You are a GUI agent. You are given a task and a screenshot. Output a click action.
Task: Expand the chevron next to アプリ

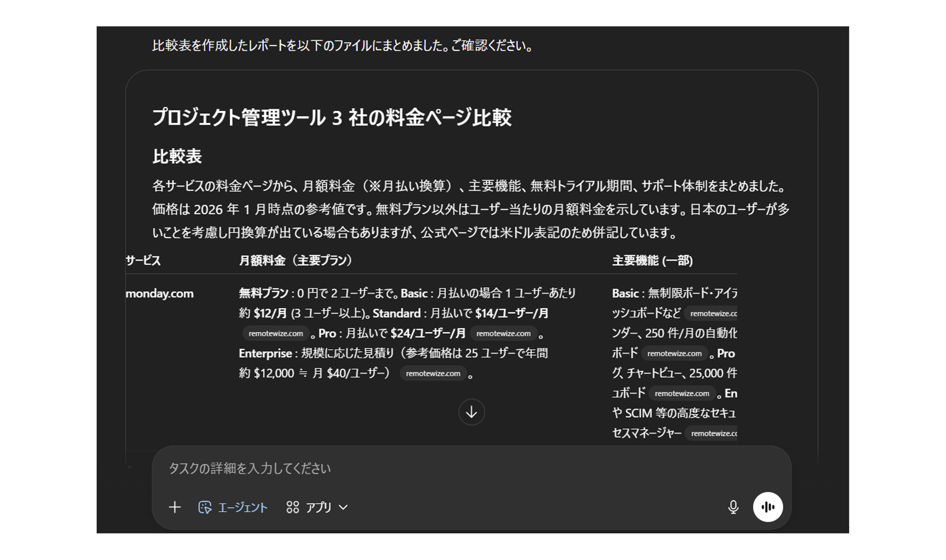coord(343,508)
